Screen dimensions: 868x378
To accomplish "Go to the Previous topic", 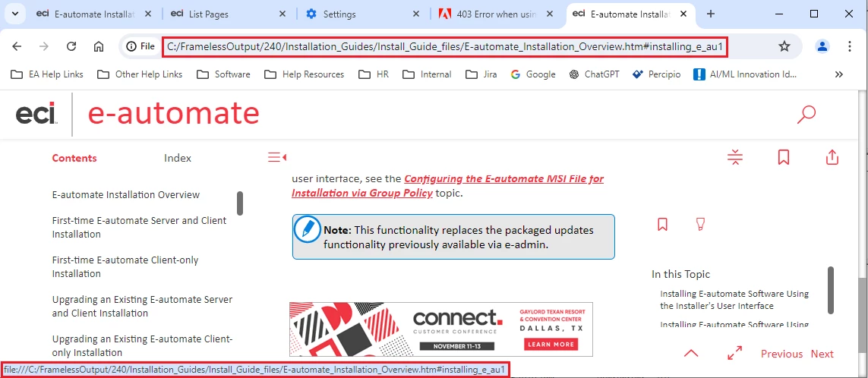I will 781,354.
